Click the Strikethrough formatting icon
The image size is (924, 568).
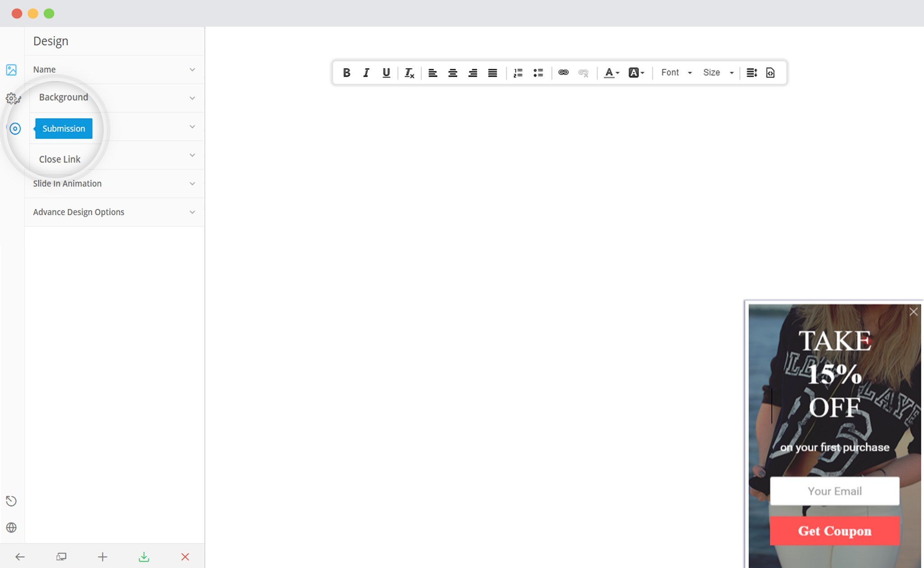click(x=408, y=73)
